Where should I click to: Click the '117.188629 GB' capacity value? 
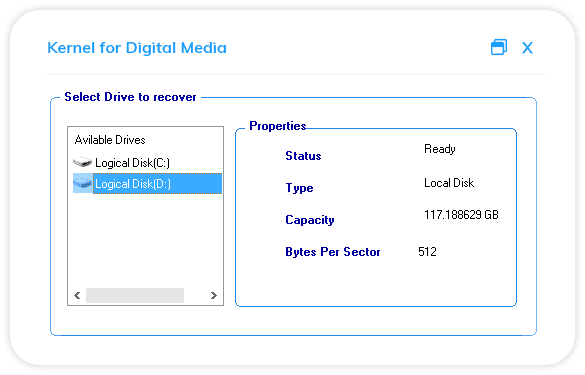click(461, 215)
